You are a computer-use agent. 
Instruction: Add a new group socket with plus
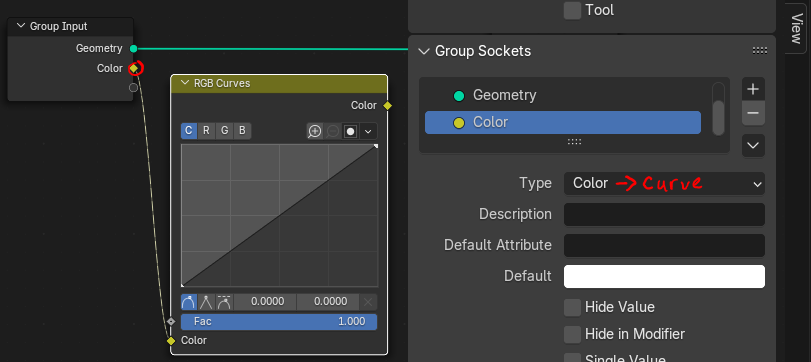tap(753, 89)
